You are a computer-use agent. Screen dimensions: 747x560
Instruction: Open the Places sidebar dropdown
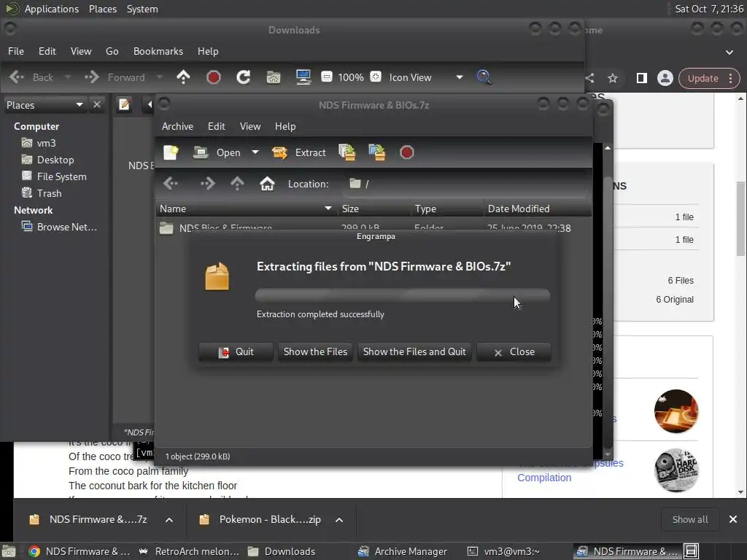(44, 105)
